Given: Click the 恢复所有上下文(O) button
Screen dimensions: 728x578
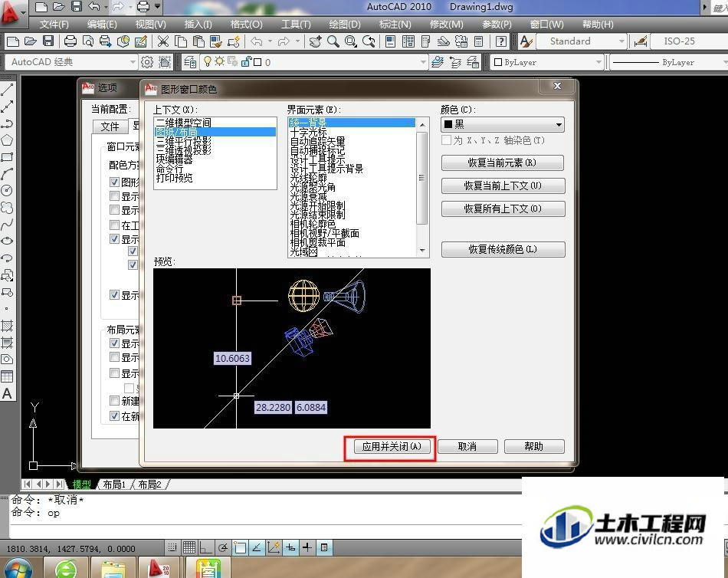Looking at the screenshot, I should tap(503, 209).
